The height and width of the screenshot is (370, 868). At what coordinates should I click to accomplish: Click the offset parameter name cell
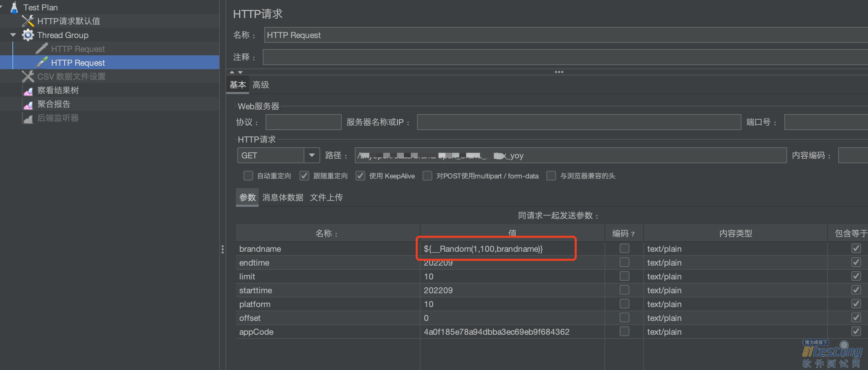coord(328,318)
